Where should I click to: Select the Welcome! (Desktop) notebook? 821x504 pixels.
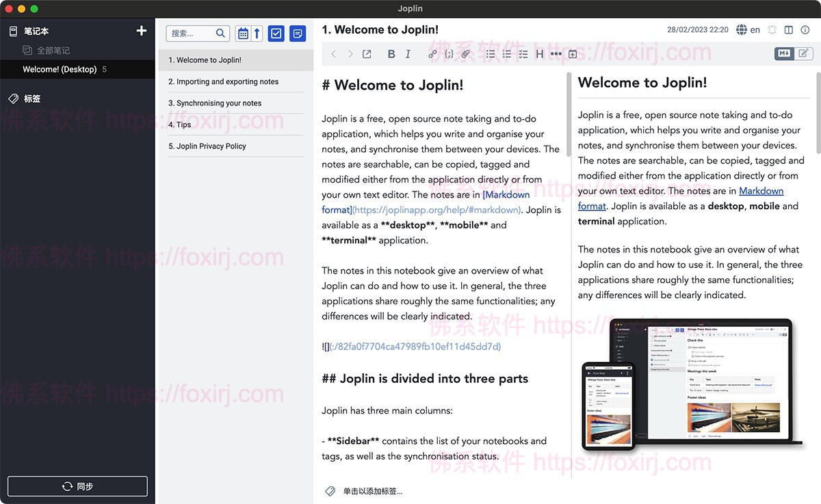[x=62, y=69]
